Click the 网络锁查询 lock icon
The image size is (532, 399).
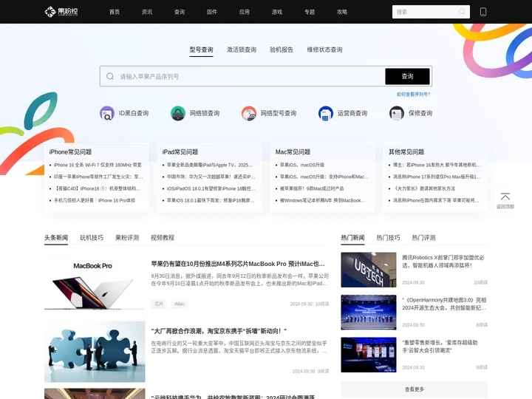178,113
